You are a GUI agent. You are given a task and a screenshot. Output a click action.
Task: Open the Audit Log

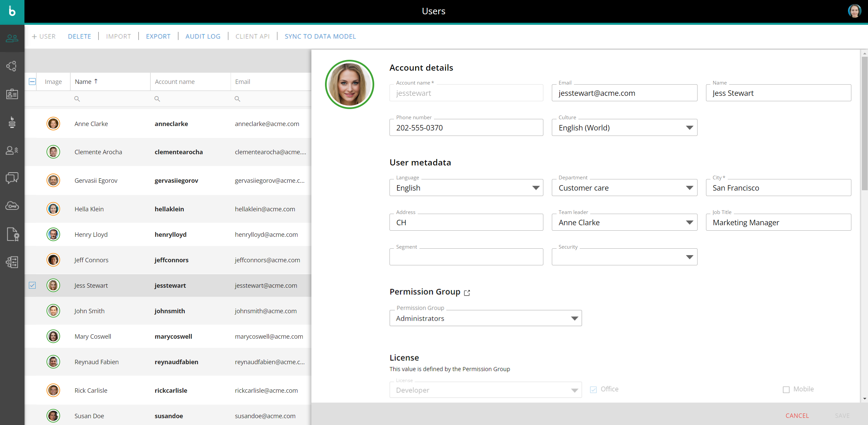tap(203, 36)
